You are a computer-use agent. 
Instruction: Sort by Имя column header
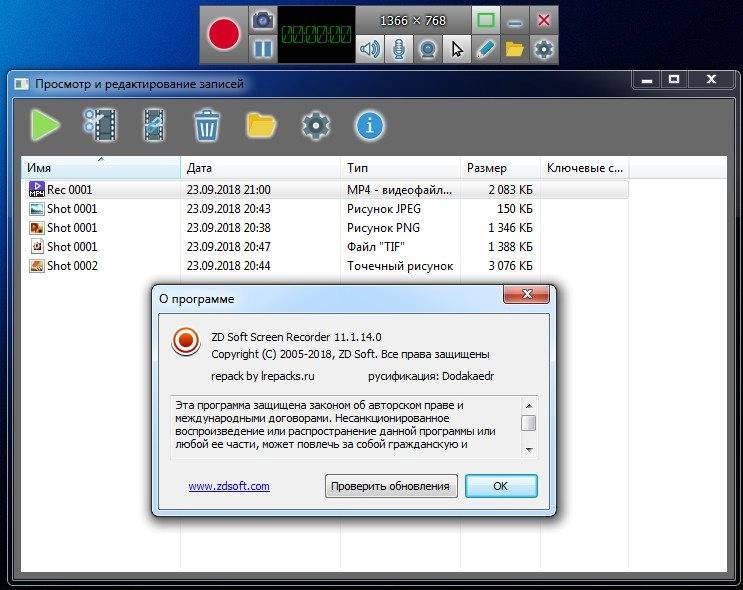coord(100,167)
